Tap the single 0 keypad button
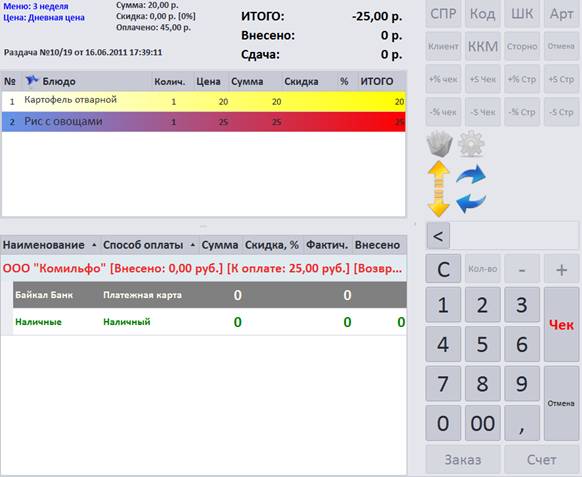Viewport: 582px width, 477px height. coord(443,423)
